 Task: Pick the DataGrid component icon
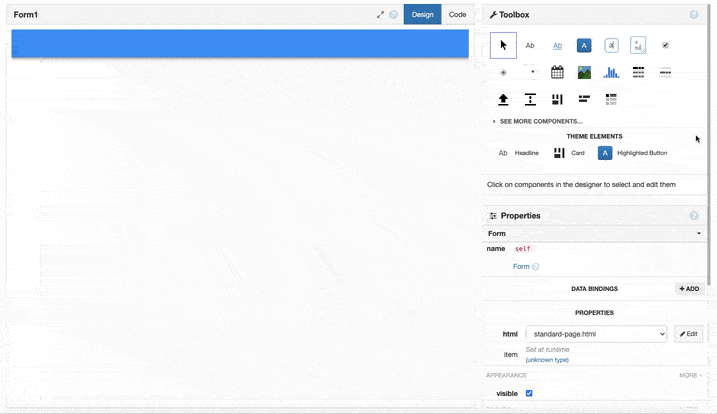(611, 99)
